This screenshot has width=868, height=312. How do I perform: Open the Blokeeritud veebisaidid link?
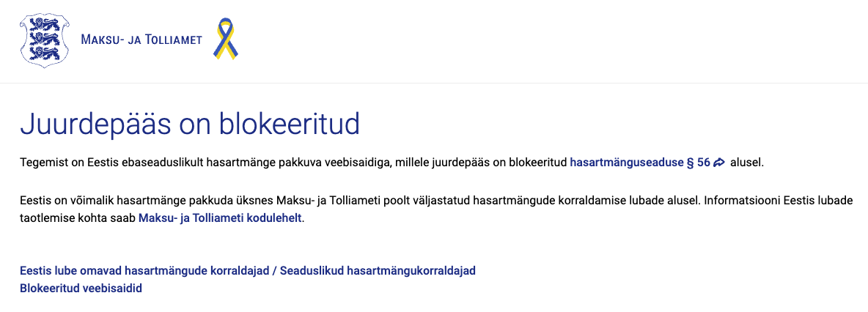click(x=81, y=289)
